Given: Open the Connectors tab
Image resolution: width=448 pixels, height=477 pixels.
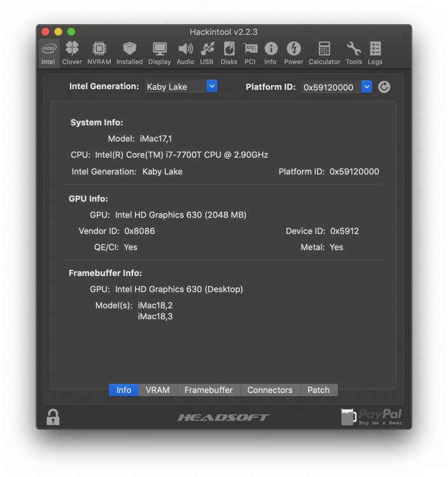Looking at the screenshot, I should click(270, 390).
